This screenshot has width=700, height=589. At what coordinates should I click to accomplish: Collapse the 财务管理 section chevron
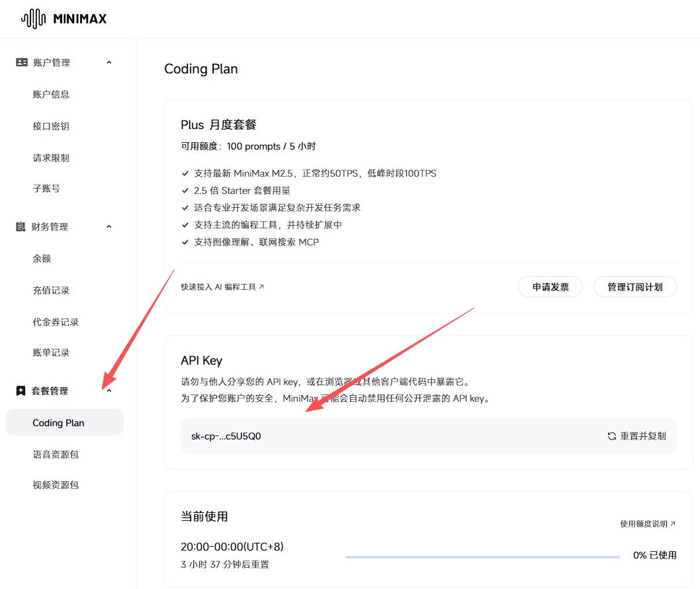click(x=109, y=227)
